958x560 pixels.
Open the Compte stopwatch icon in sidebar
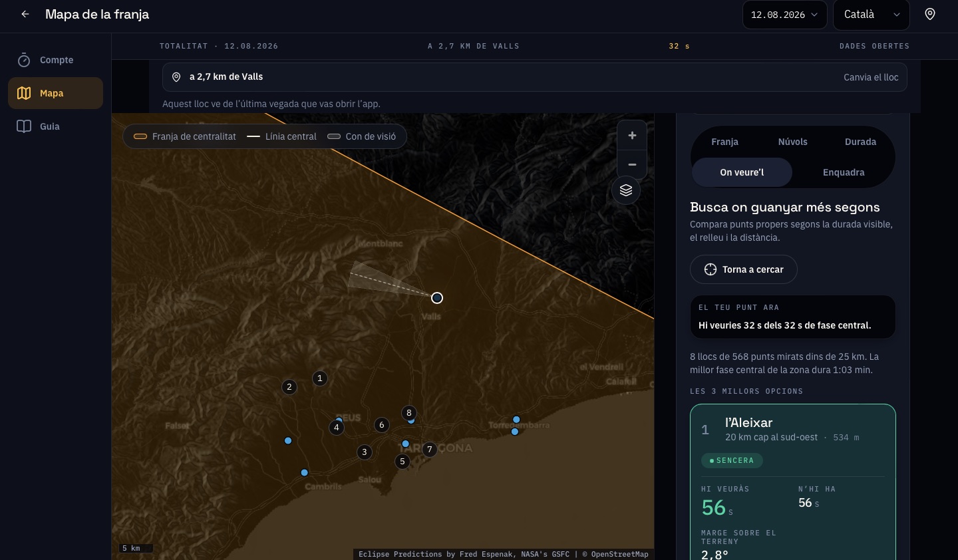point(24,60)
